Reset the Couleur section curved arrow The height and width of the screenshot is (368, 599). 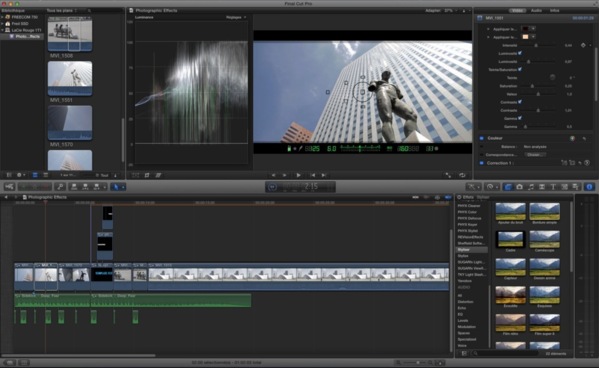point(584,138)
